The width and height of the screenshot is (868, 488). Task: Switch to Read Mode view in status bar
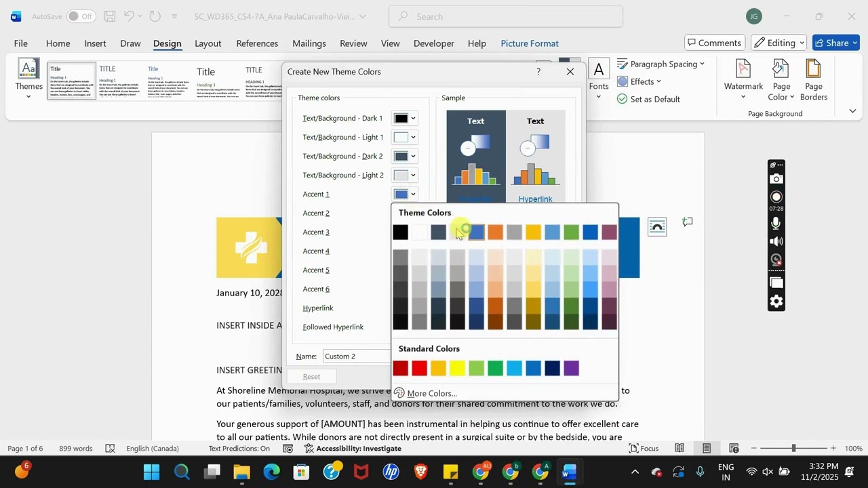[x=679, y=448]
